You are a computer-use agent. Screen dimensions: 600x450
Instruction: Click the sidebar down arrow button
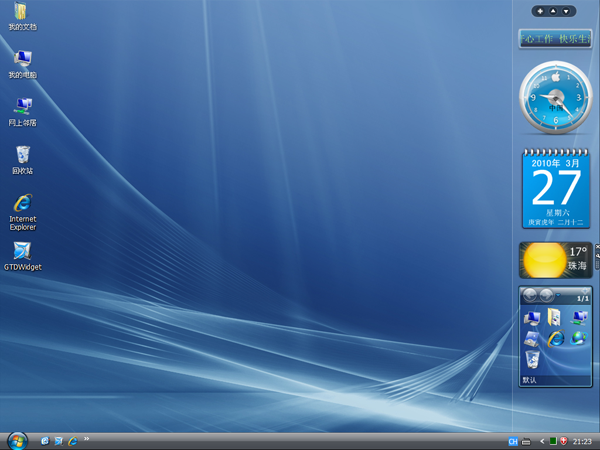coord(567,11)
